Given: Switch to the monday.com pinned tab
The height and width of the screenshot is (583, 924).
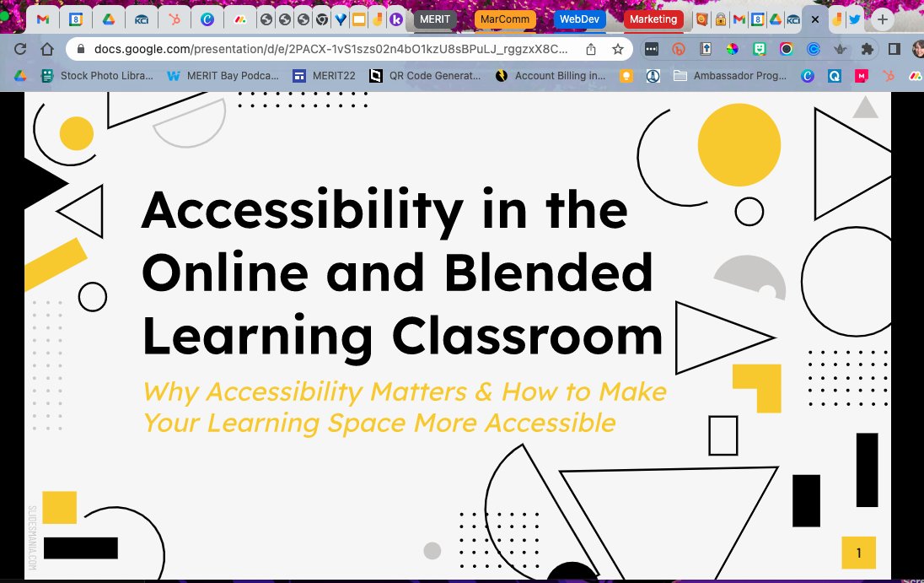Looking at the screenshot, I should (239, 19).
